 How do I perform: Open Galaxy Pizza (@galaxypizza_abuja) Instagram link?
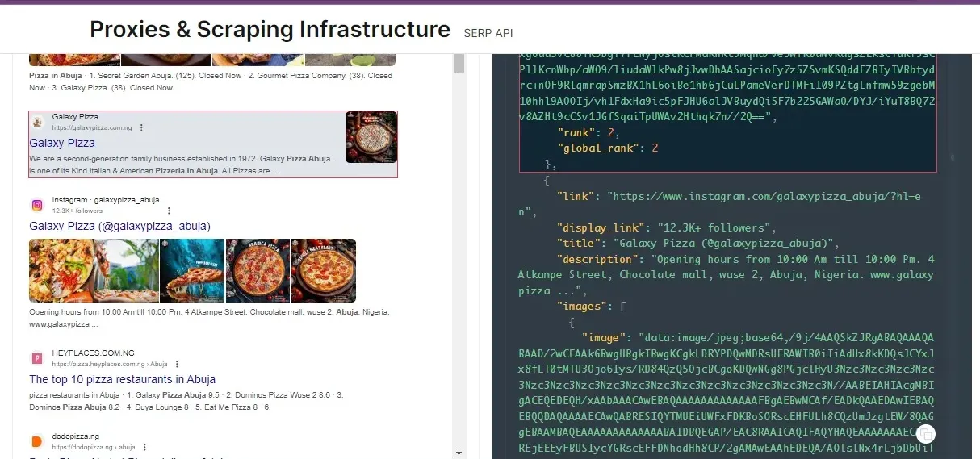pyautogui.click(x=119, y=226)
